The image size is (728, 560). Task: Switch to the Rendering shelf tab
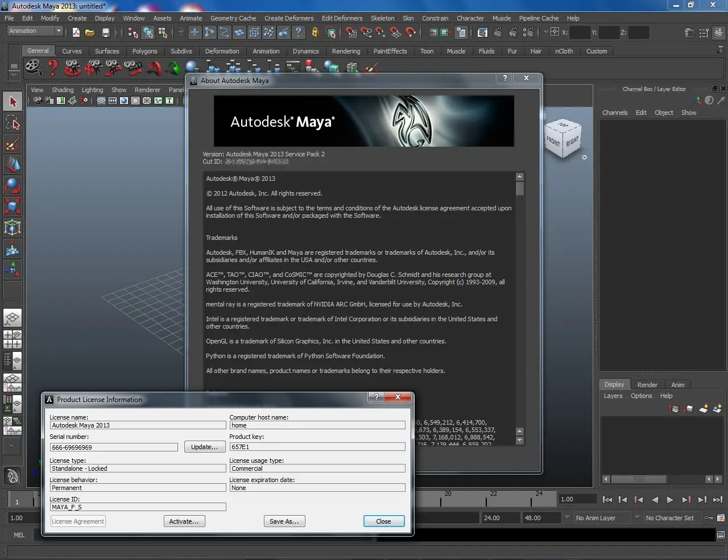(346, 51)
